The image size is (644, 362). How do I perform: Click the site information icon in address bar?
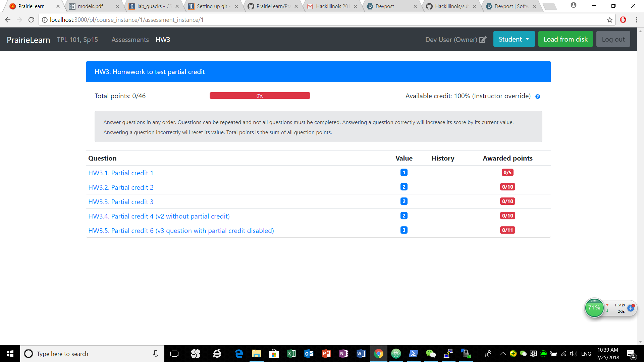point(45,20)
